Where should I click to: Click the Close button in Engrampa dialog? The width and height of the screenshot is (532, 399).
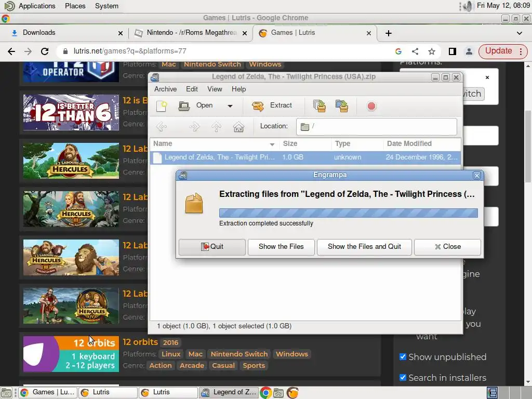[447, 247]
